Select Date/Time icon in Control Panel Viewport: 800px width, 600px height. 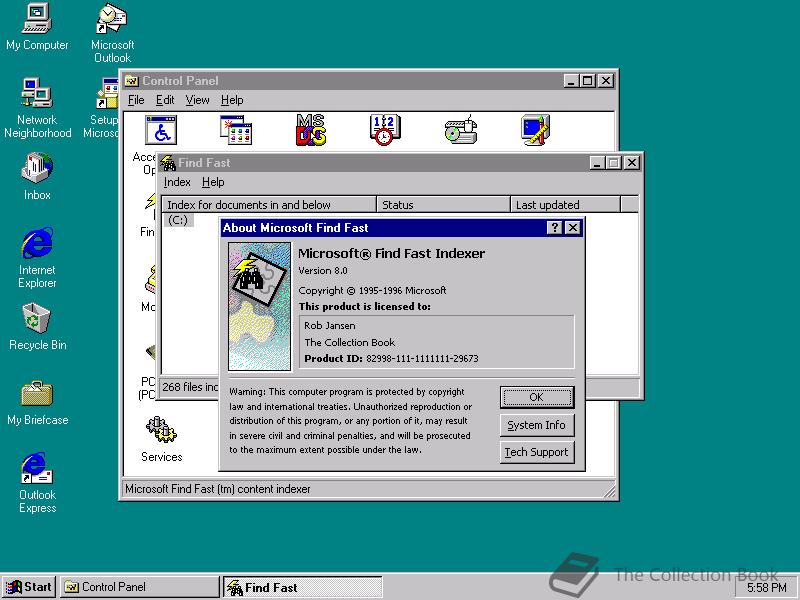(x=385, y=130)
